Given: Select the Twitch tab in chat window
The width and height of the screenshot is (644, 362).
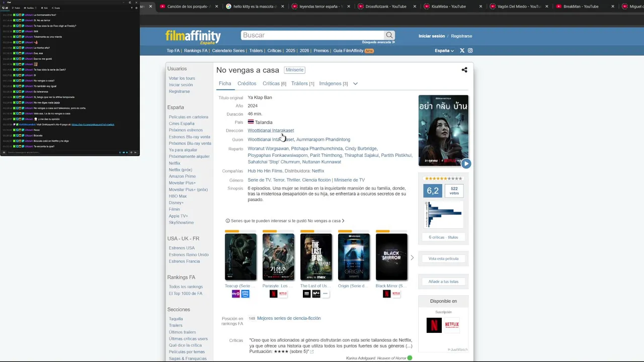Looking at the screenshot, I should (x=16, y=8).
